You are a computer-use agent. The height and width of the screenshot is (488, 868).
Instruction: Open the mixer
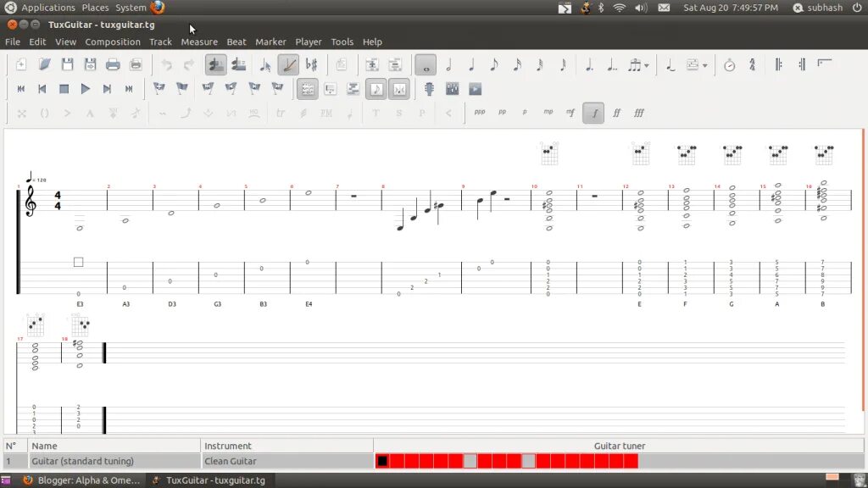pos(453,88)
